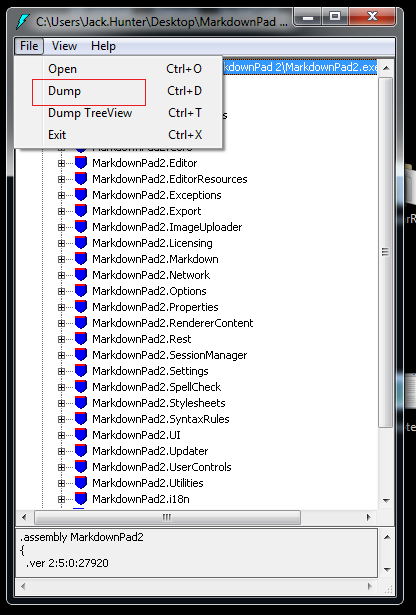Close the open File menu
This screenshot has height=615, width=416.
pos(29,46)
